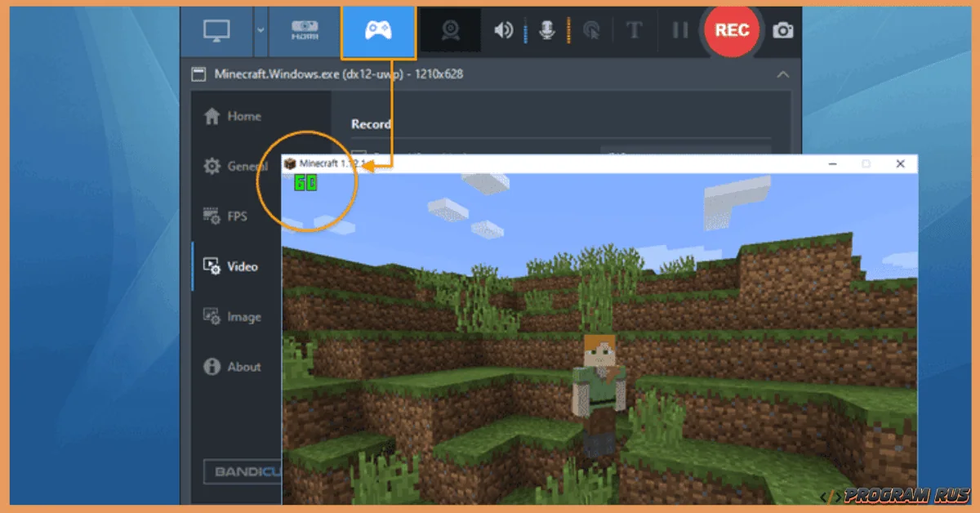Toggle the webcam overlay icon

451,31
